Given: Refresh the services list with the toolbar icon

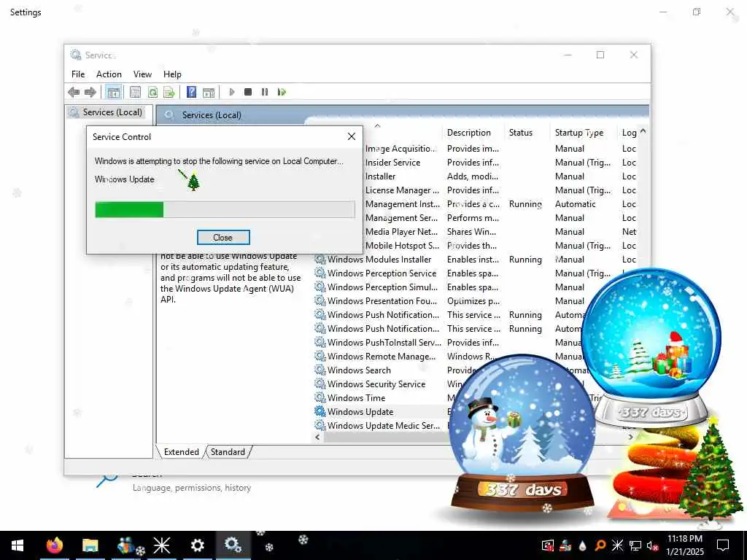Looking at the screenshot, I should 152,92.
